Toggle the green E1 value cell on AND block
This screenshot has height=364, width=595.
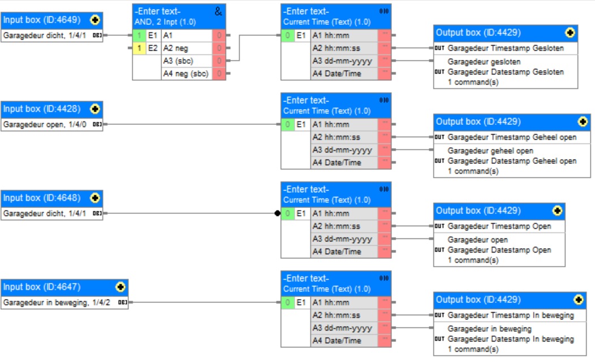click(x=139, y=35)
